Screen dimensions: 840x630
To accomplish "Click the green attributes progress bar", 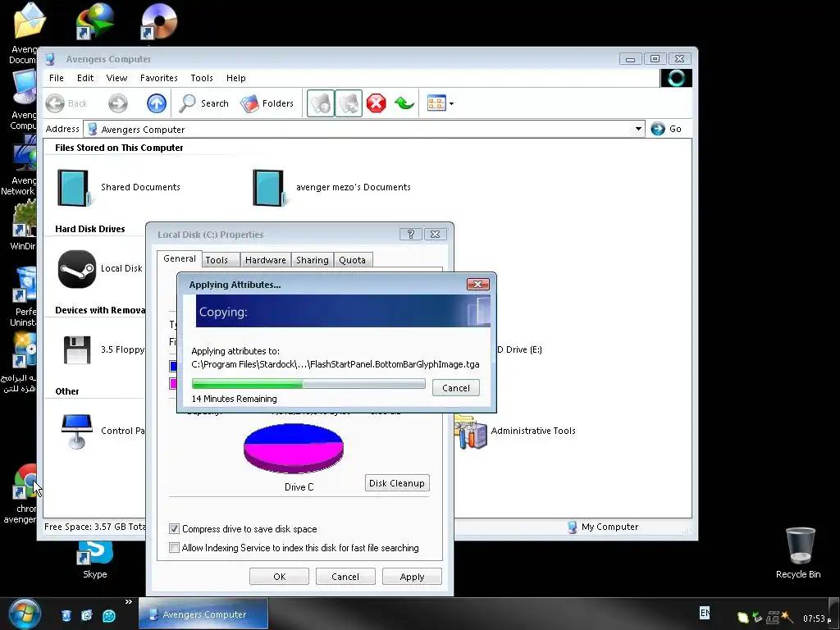I will 308,384.
